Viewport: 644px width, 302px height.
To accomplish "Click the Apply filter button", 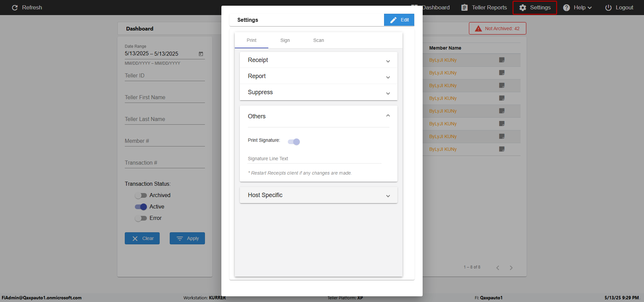I will (x=187, y=239).
